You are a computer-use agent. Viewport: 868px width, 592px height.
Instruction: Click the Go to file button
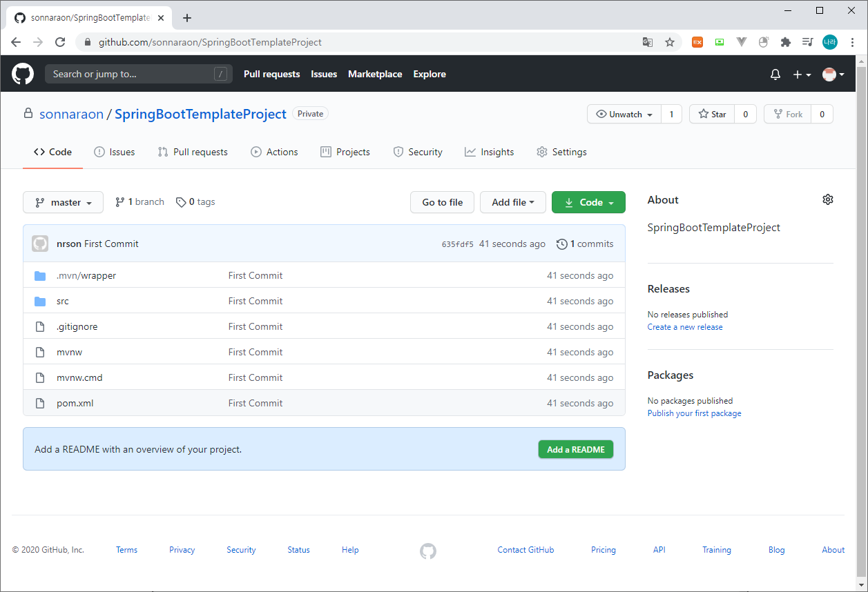pos(442,202)
